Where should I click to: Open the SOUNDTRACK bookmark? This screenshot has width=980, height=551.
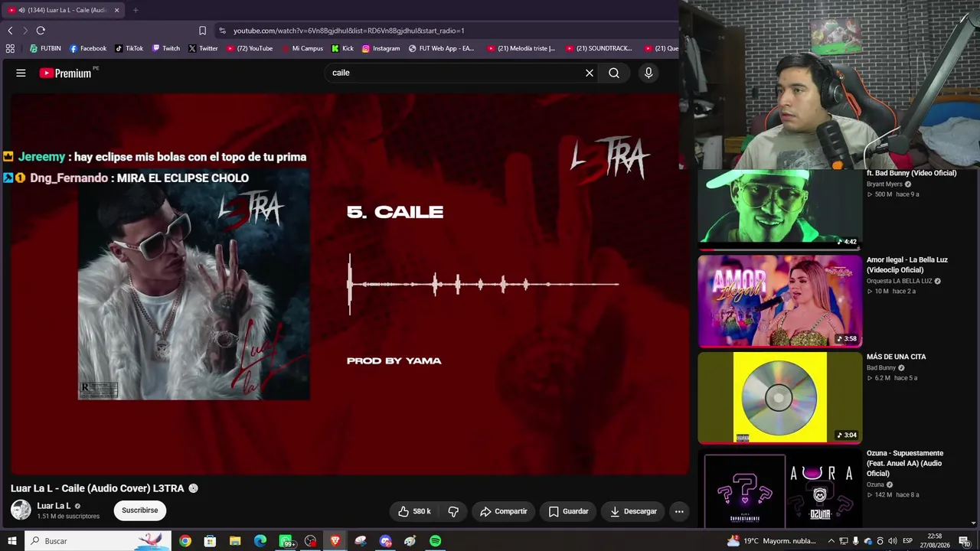pyautogui.click(x=599, y=48)
